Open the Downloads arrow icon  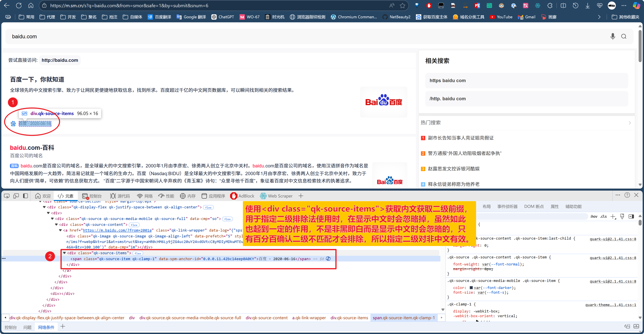tap(587, 6)
